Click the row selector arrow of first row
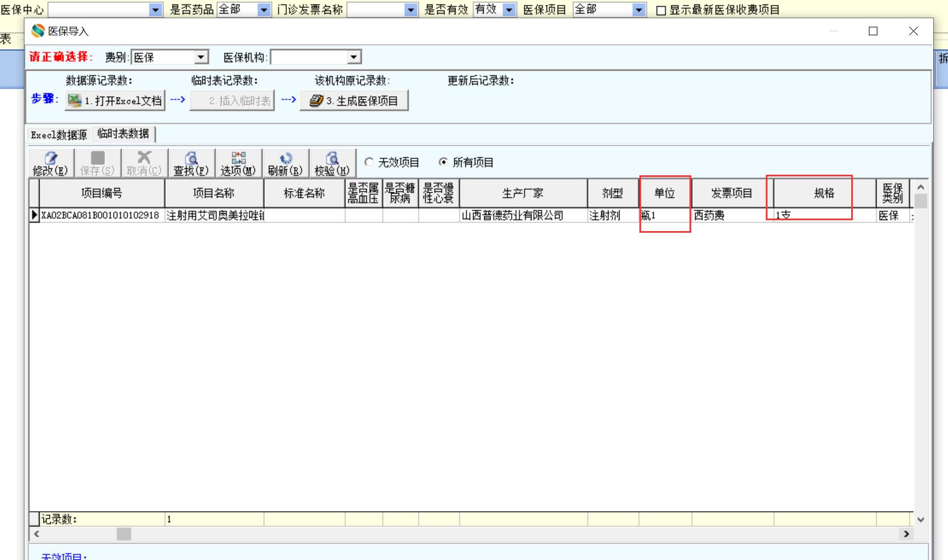This screenshot has width=948, height=560. pyautogui.click(x=34, y=215)
